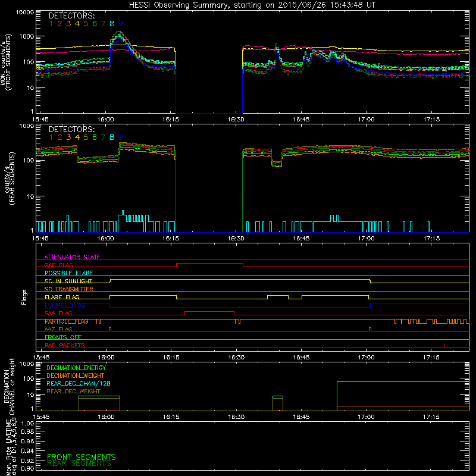Click the DECIMATION CHANNEL or weight axis title
The image size is (476, 476).
(9, 386)
